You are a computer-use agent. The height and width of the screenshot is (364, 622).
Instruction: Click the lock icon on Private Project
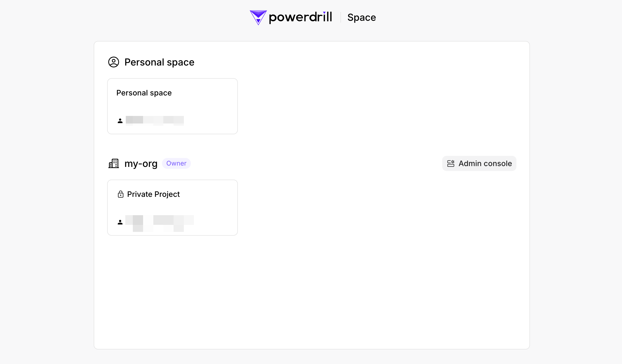(x=121, y=194)
